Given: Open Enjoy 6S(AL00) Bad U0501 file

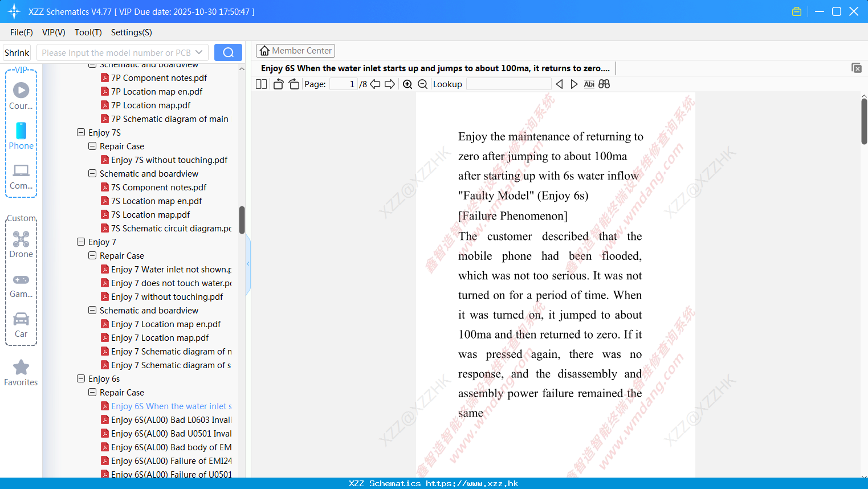Looking at the screenshot, I should [x=172, y=433].
